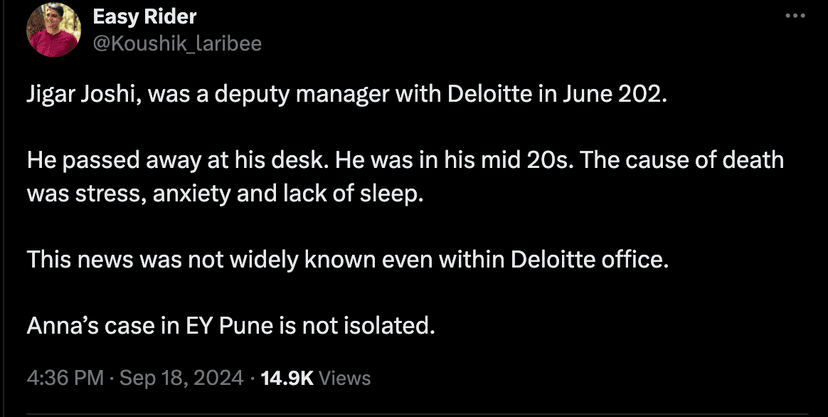The width and height of the screenshot is (828, 417).
Task: Click the 14.9K view count number
Action: (287, 378)
